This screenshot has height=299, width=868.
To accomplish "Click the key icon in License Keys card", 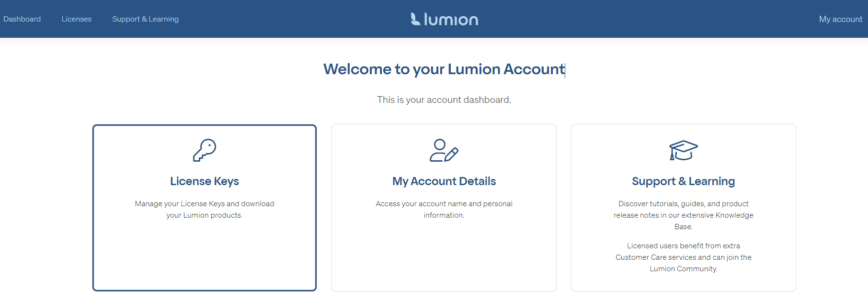I will pyautogui.click(x=205, y=150).
